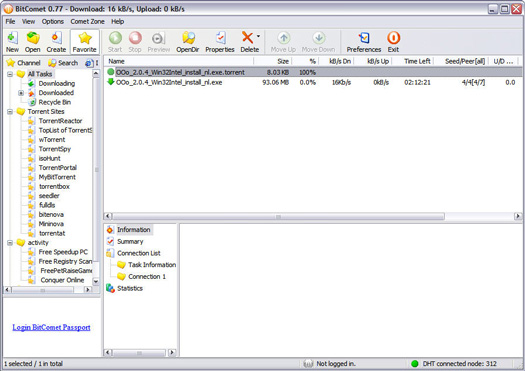
Task: Open the Connection 1 folder
Action: (x=147, y=277)
